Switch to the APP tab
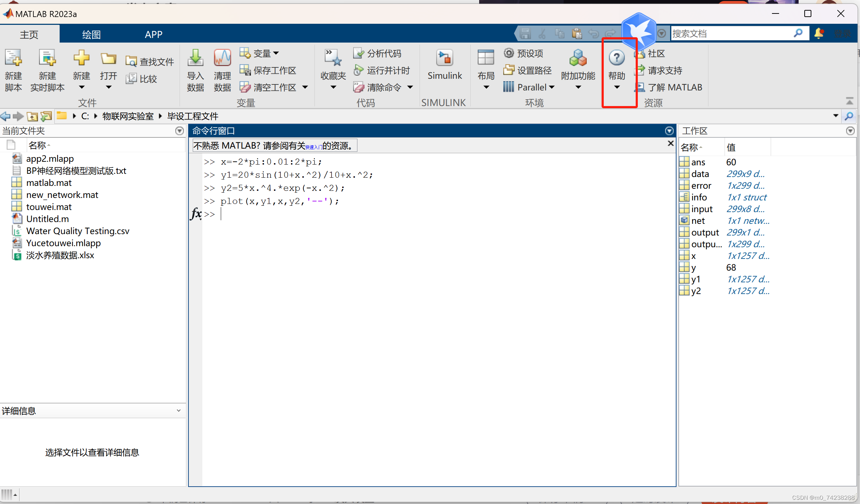Viewport: 860px width, 504px height. point(153,34)
